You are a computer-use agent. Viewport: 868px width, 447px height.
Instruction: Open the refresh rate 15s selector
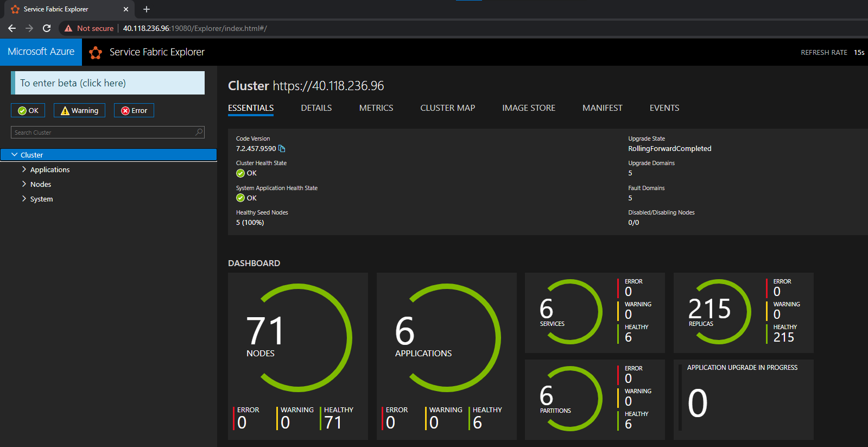coord(859,53)
